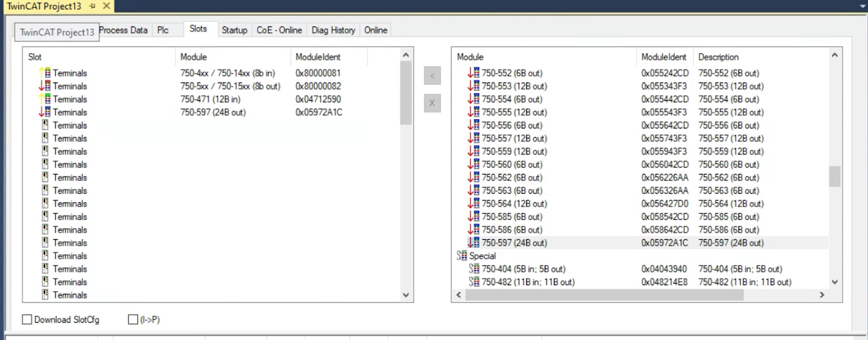The image size is (868, 340).
Task: Click the icon of the 750-553 (12B out) module
Action: click(474, 86)
